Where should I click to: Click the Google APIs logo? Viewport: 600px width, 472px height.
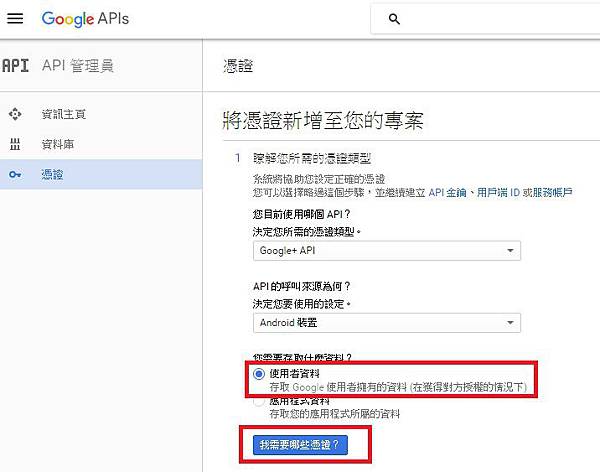click(85, 19)
